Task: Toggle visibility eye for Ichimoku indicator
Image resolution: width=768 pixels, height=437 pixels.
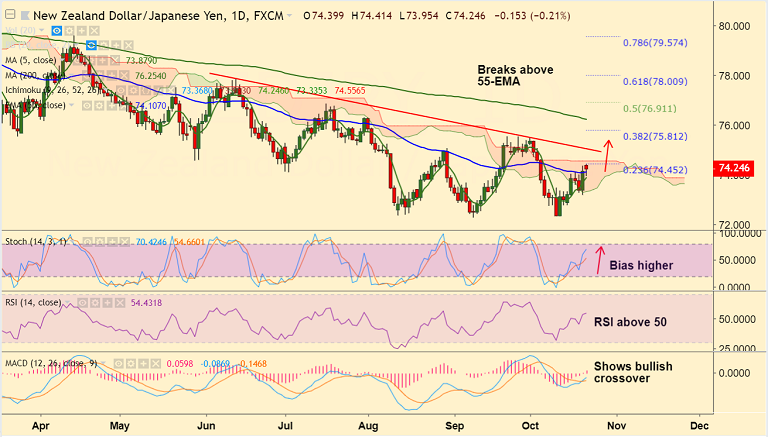Action: [x=120, y=91]
